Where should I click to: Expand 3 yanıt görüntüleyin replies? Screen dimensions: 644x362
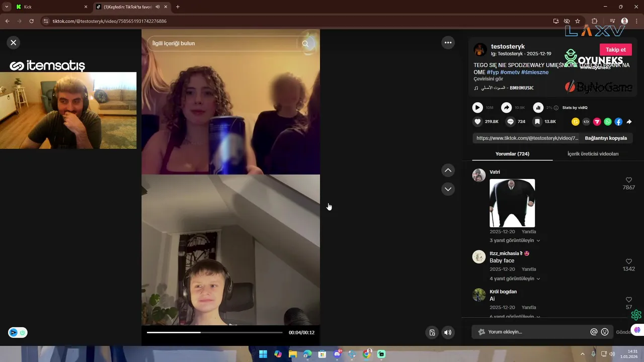click(515, 240)
